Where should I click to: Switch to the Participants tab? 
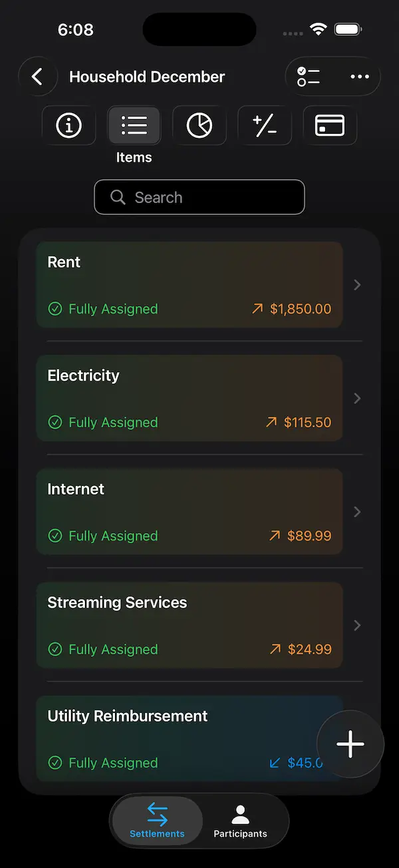pos(240,820)
